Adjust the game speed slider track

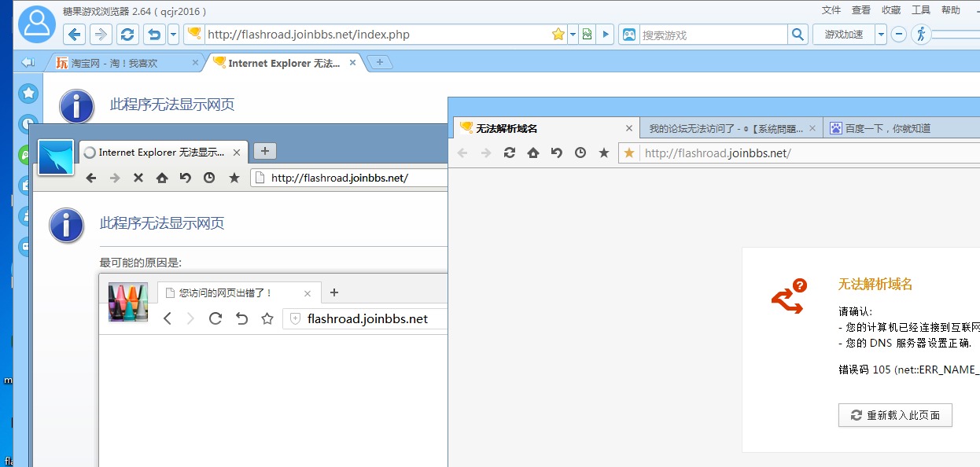[956, 35]
